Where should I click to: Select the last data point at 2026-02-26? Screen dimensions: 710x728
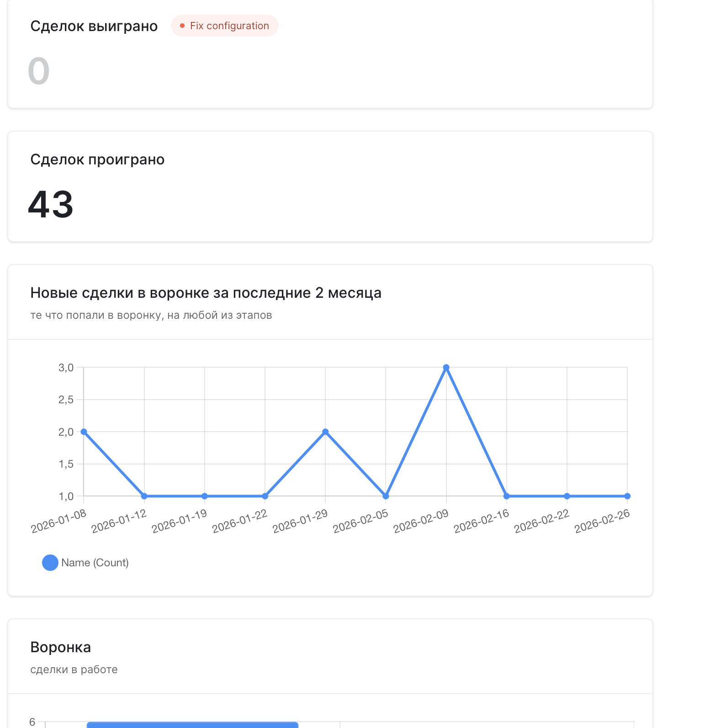pyautogui.click(x=627, y=496)
